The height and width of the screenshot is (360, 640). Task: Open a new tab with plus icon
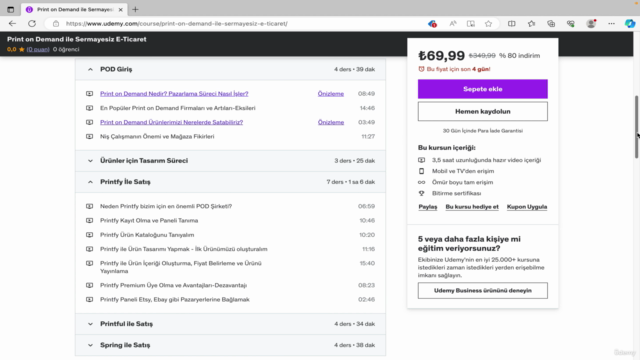(x=135, y=9)
